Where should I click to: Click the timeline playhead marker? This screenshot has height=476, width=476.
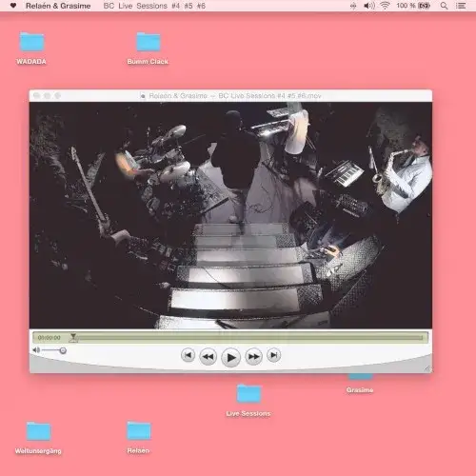click(x=73, y=337)
